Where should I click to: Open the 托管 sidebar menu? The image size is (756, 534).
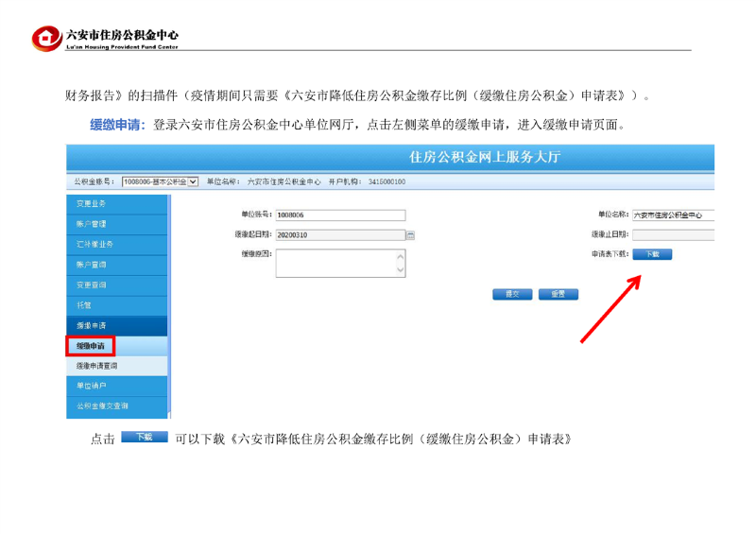(x=116, y=305)
